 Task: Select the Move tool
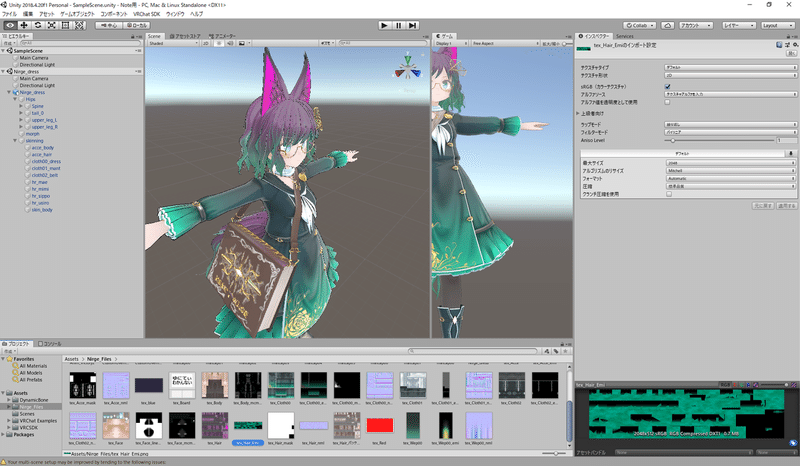pyautogui.click(x=23, y=25)
